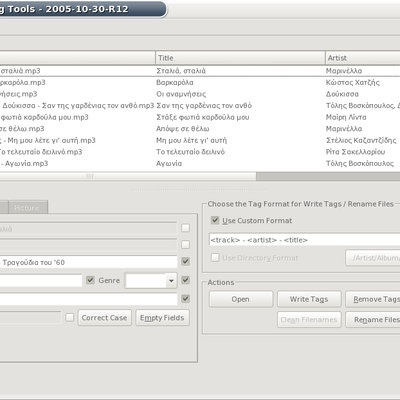Enable the Use Directory Format checkbox
Image resolution: width=400 pixels, height=400 pixels.
tap(215, 258)
